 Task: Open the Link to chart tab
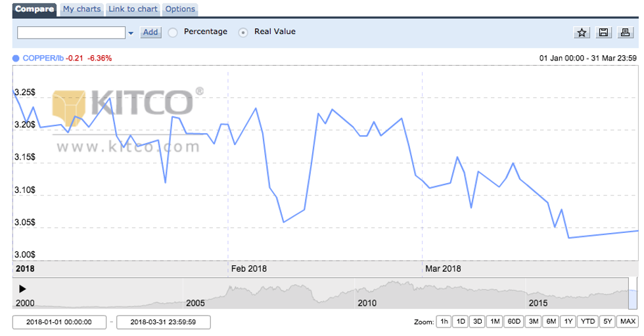pyautogui.click(x=133, y=9)
